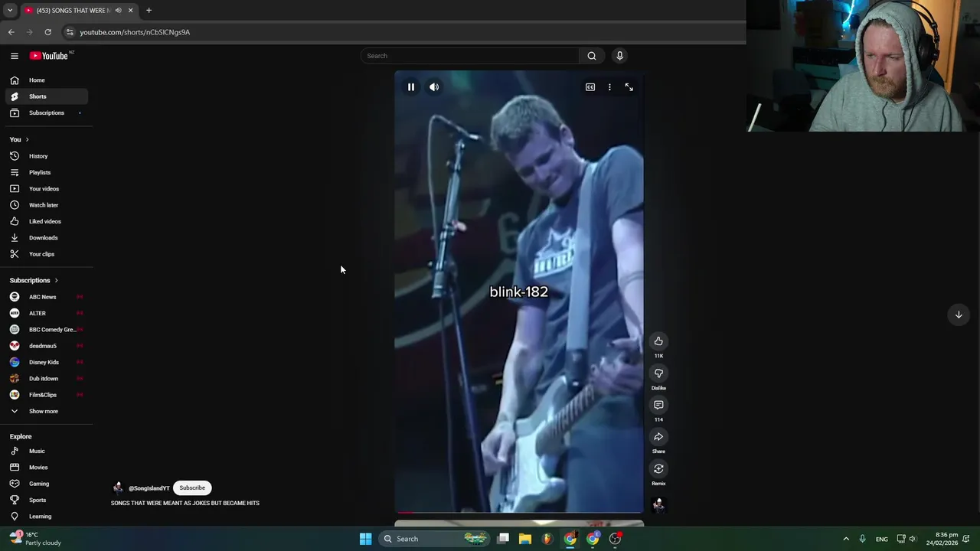Viewport: 980px width, 551px height.
Task: Open the YouTube hamburger guide menu
Action: coord(15,56)
